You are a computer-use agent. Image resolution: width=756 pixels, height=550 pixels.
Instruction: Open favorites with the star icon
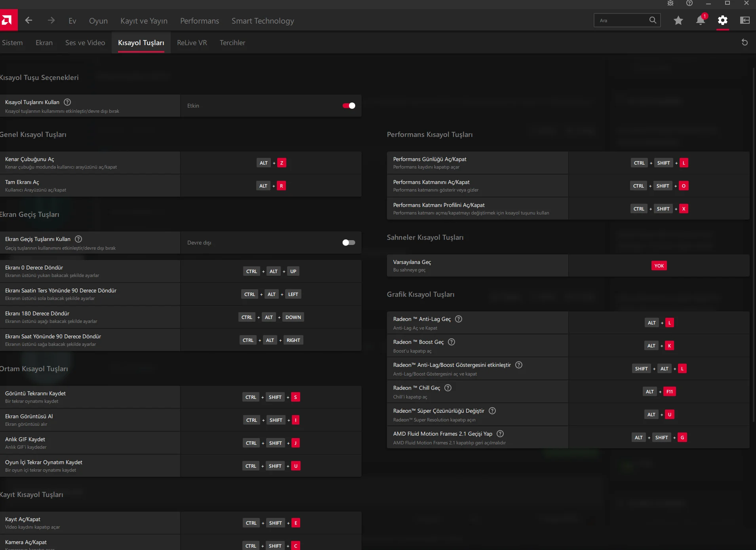tap(678, 20)
